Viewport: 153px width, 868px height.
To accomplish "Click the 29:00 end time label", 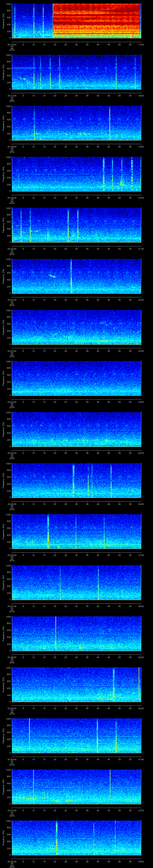I will pos(141,657).
